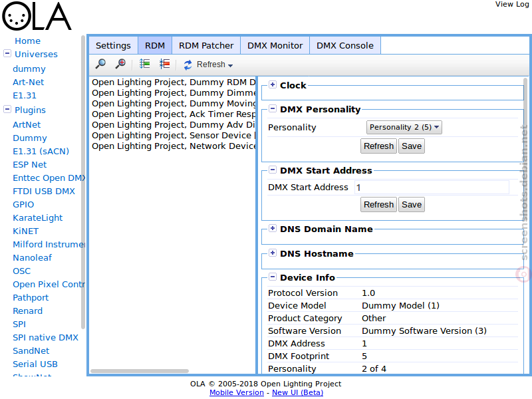Screen dimensions: 532x399
Task: Expand the Clock section
Action: 273,84
